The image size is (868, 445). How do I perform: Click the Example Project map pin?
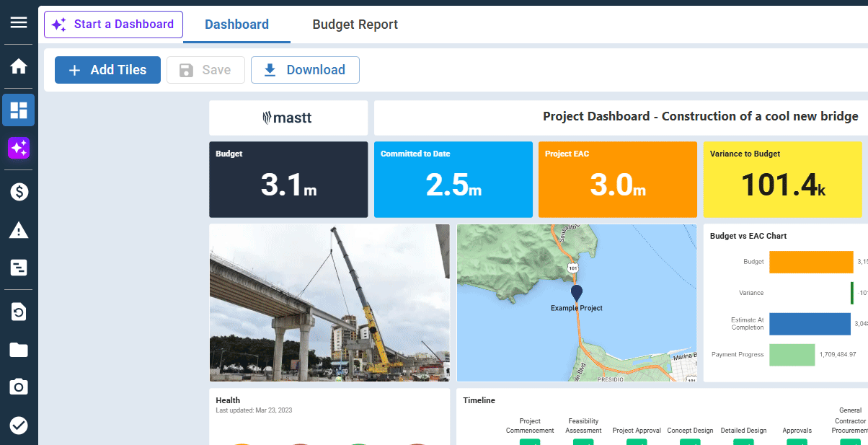tap(576, 293)
